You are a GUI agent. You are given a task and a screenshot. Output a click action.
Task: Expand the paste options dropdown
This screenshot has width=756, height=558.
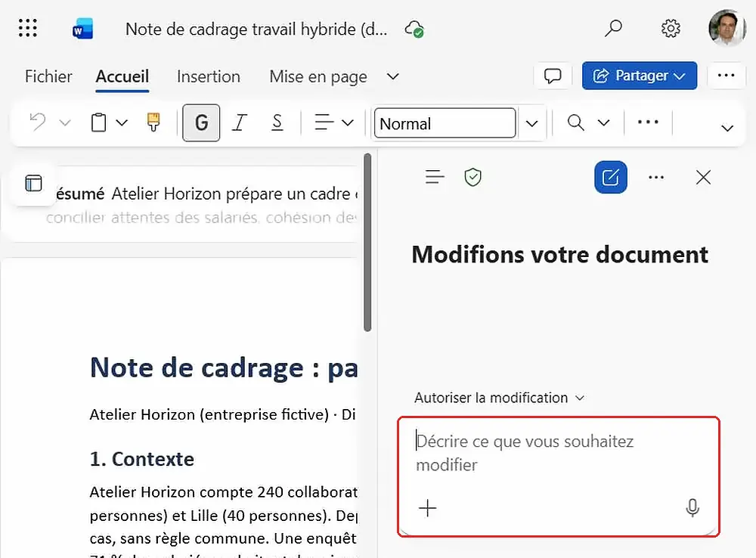(122, 123)
